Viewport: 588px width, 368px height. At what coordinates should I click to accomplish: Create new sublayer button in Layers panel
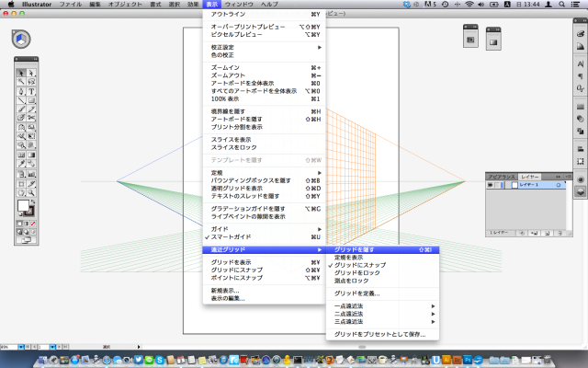(x=534, y=233)
